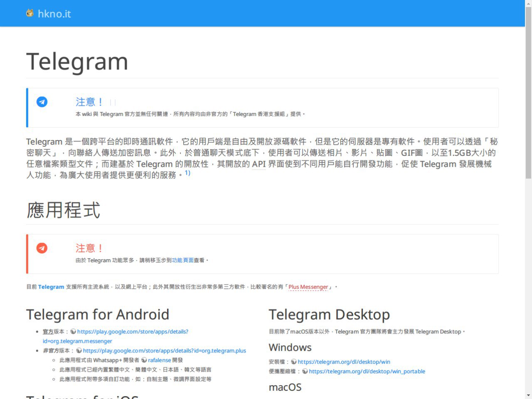Open the hkno.it home link
The height and width of the screenshot is (399, 532).
pos(54,14)
